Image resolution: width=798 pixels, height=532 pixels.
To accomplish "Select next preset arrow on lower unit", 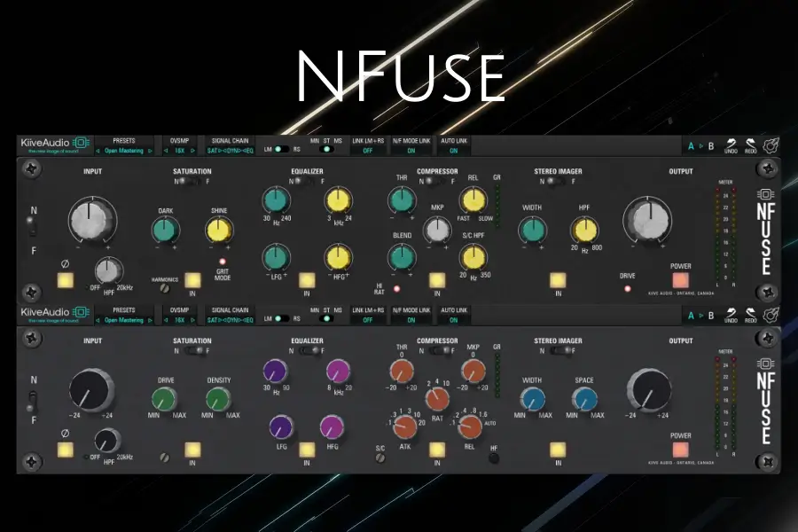I will pyautogui.click(x=150, y=321).
